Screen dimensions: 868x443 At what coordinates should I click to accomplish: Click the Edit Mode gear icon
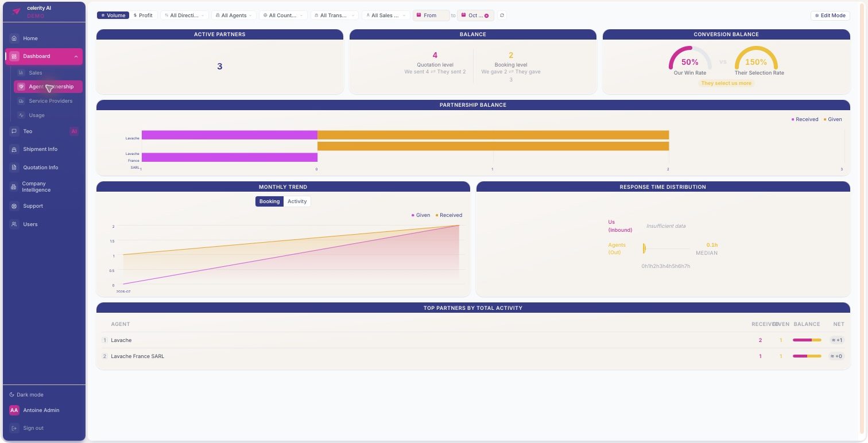click(817, 15)
